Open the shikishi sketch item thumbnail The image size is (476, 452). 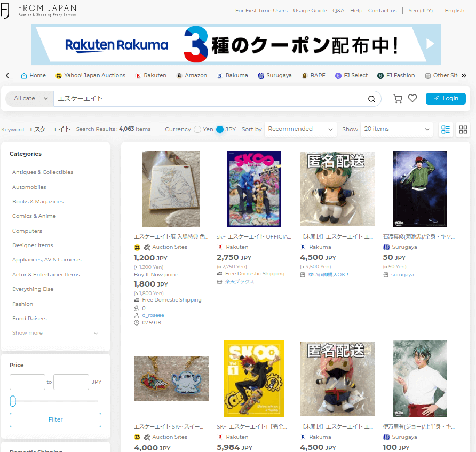171,189
